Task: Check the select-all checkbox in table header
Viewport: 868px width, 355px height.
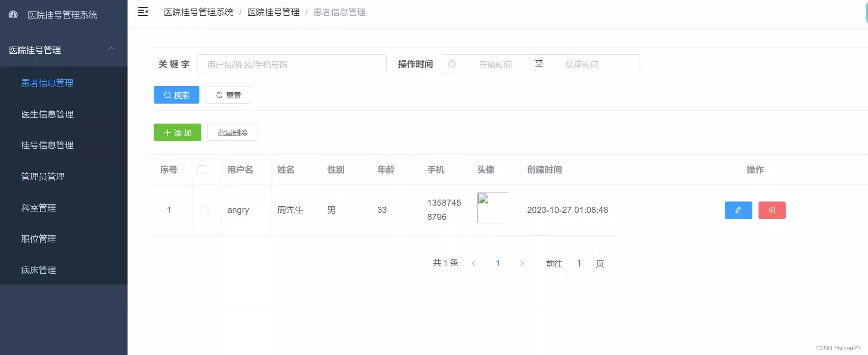Action: (x=202, y=170)
